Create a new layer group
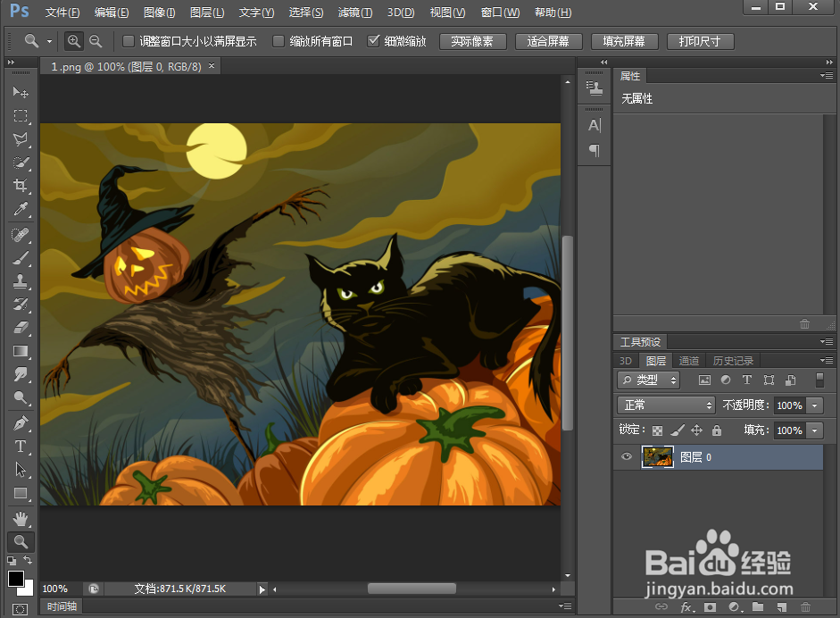 click(758, 607)
